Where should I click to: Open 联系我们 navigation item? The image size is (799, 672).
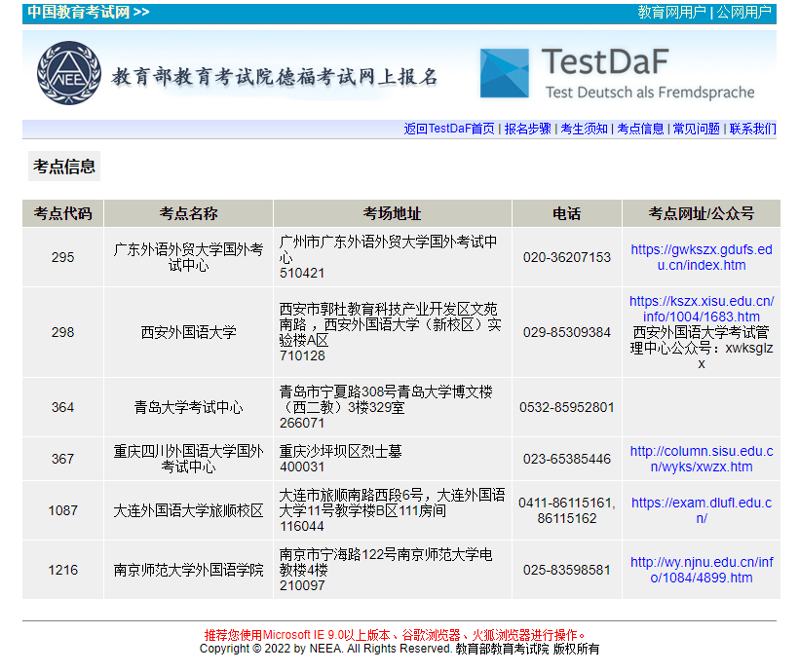tap(752, 129)
